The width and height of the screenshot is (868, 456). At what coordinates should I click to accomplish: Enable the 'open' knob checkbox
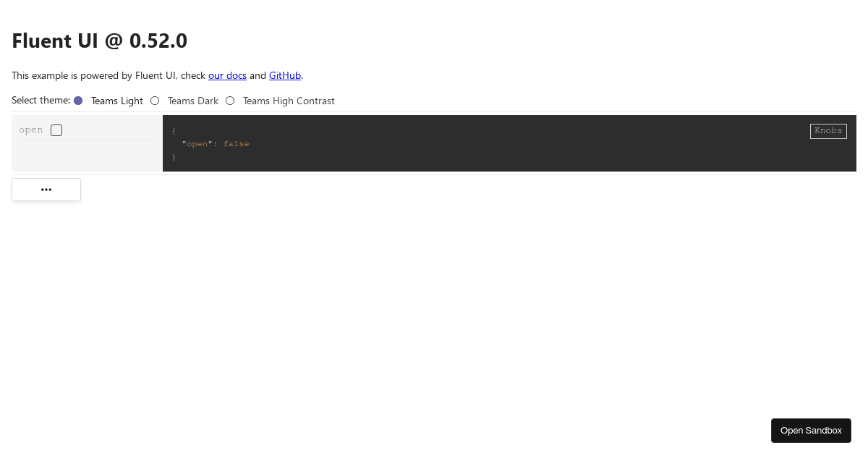(x=56, y=130)
